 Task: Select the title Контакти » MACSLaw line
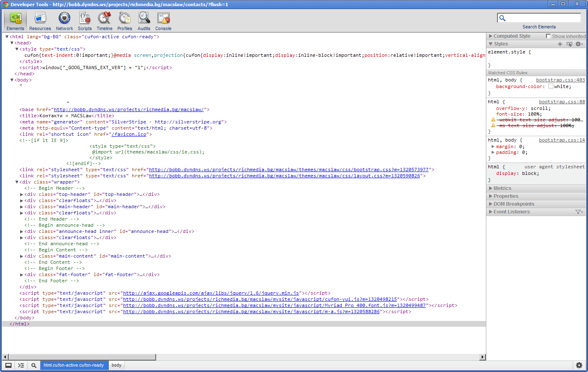coord(66,116)
